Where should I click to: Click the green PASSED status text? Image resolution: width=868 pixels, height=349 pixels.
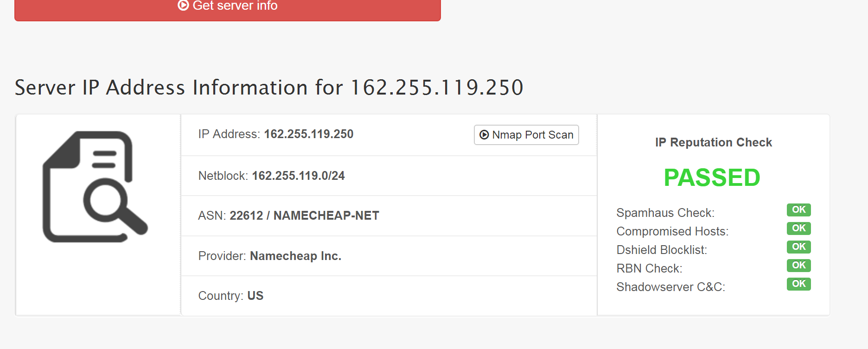click(x=712, y=178)
